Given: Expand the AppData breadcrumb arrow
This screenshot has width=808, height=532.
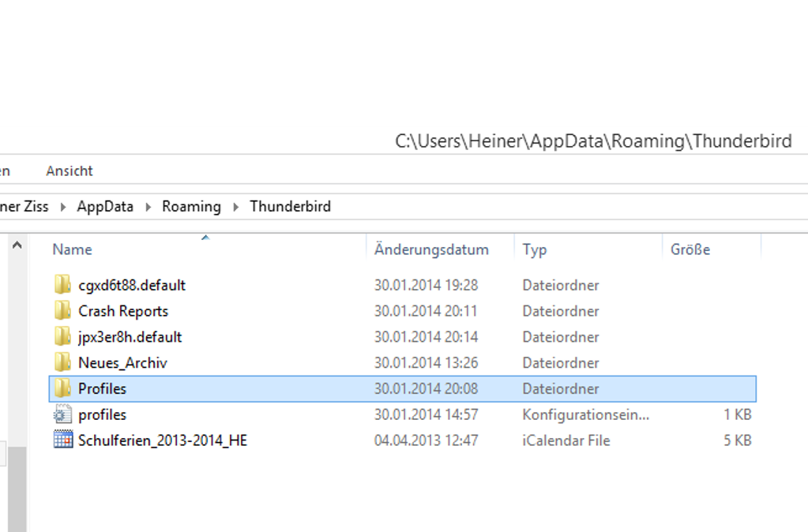Looking at the screenshot, I should (148, 207).
